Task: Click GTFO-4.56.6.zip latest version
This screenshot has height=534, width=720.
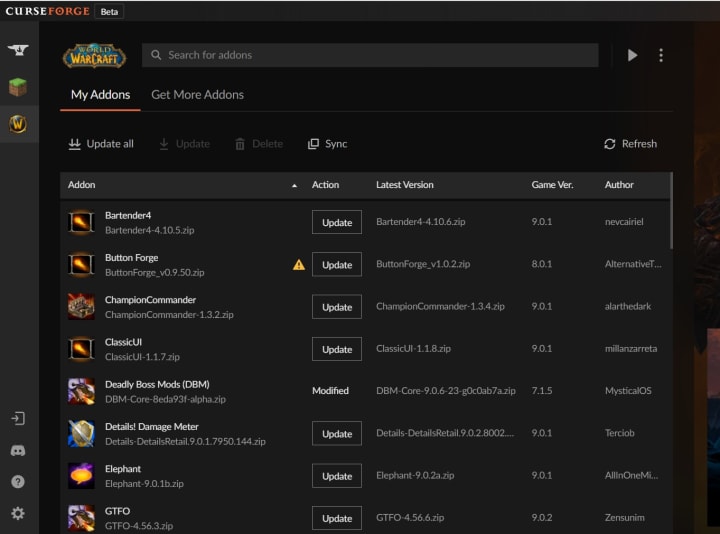Action: 410,517
